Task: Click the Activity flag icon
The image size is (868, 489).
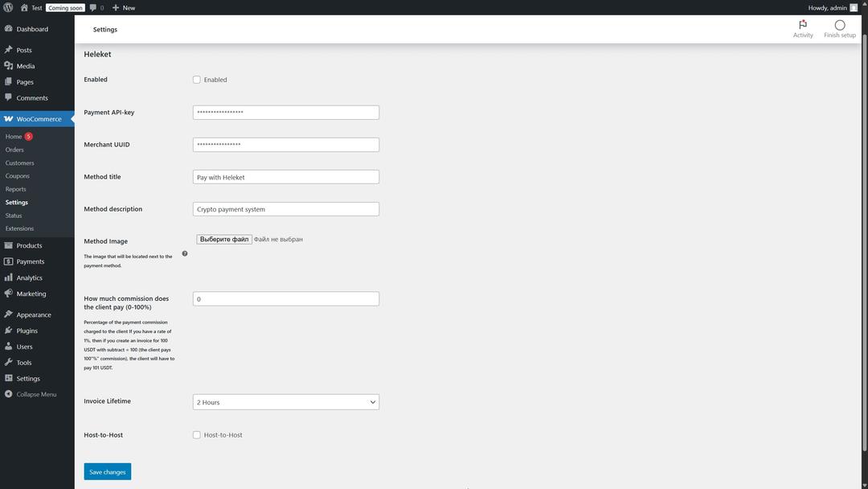Action: (x=802, y=25)
